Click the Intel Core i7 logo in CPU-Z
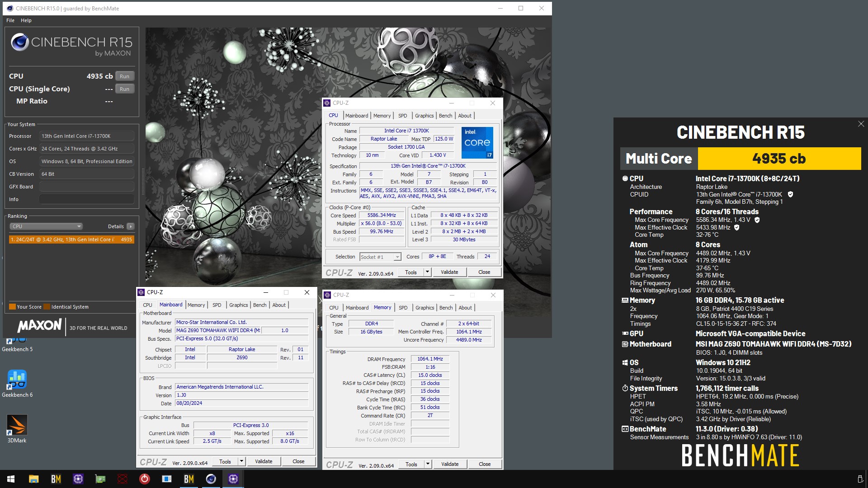 477,142
